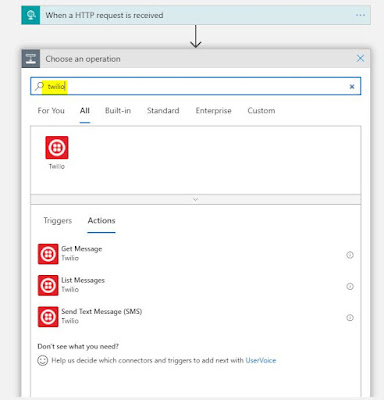Switch to the All tab
This screenshot has height=400, width=384.
coord(85,111)
